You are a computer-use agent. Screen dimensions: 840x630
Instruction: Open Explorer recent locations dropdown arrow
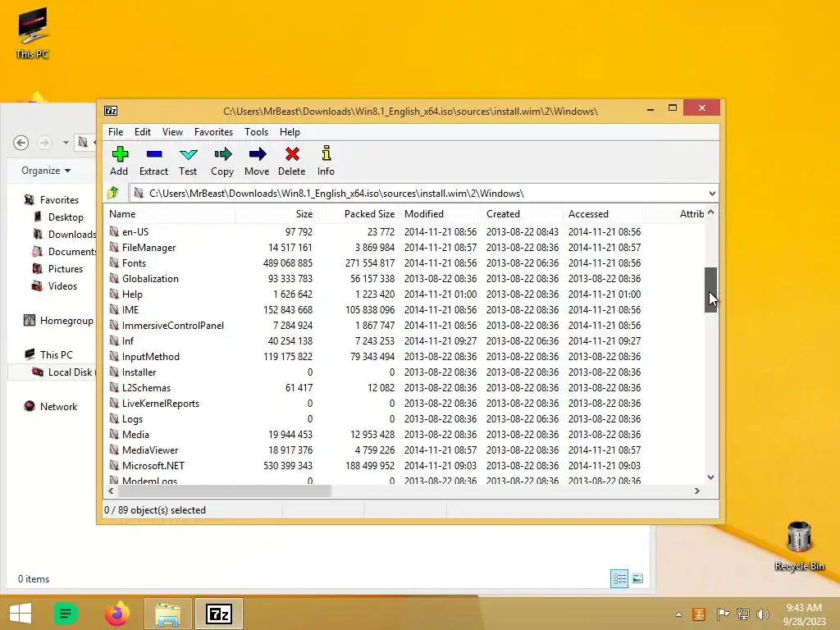pos(66,143)
